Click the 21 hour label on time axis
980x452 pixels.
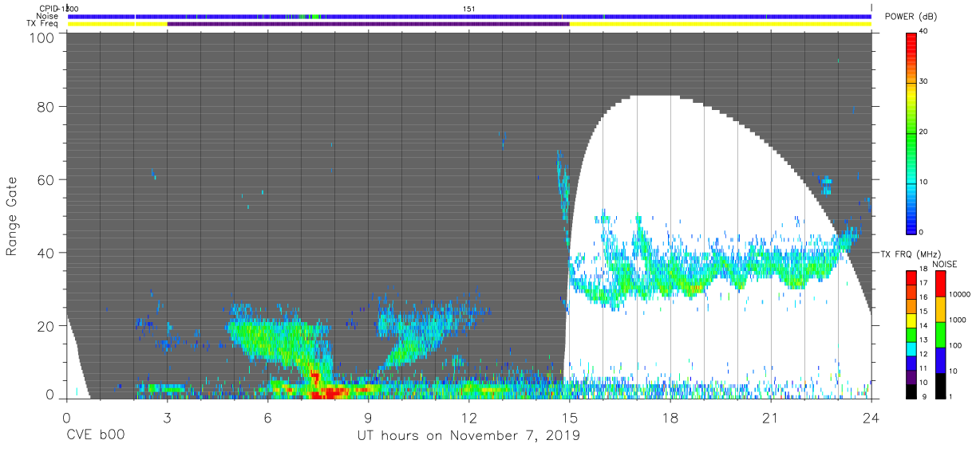point(770,417)
